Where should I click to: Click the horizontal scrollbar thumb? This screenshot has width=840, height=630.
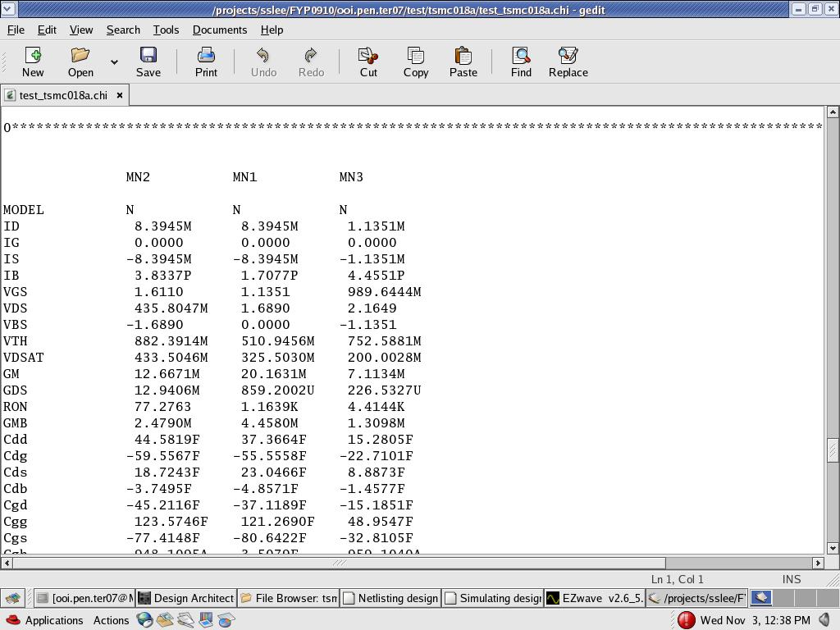coord(339,563)
